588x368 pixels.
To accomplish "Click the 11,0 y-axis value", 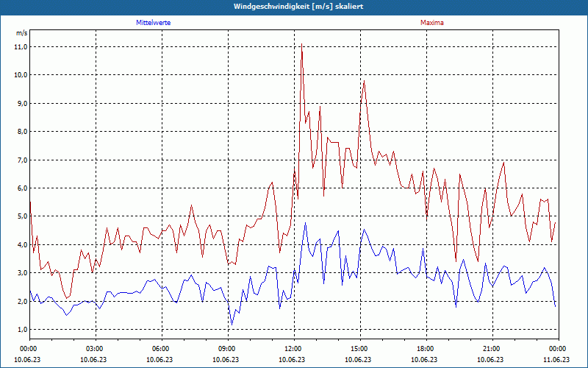I will click(21, 47).
